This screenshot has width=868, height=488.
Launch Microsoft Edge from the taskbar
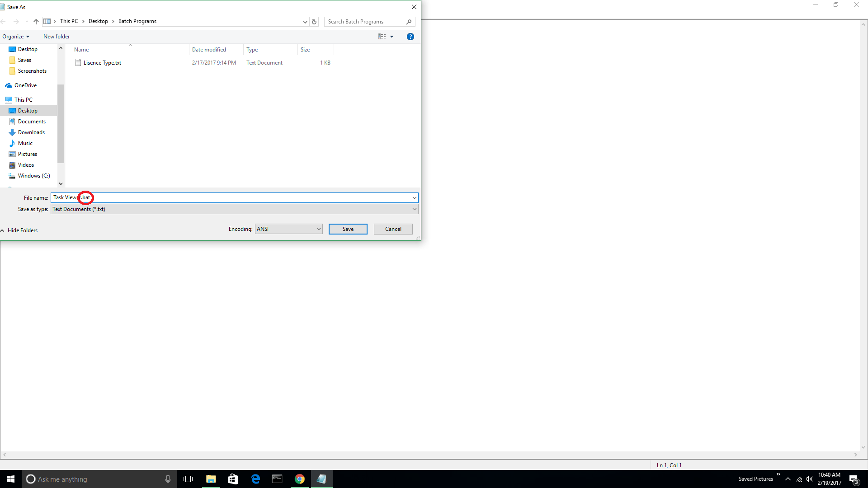pyautogui.click(x=255, y=479)
